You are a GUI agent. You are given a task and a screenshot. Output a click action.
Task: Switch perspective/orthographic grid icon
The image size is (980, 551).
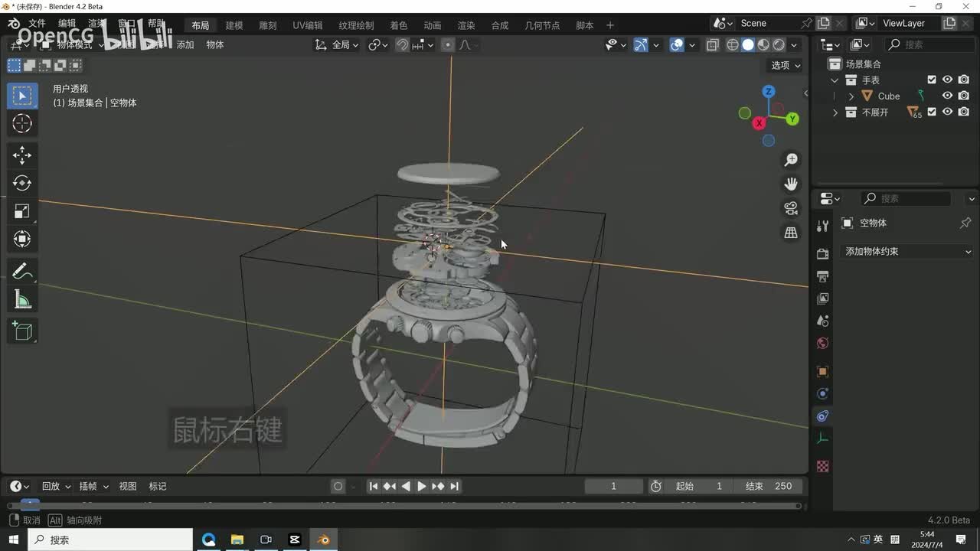(x=791, y=233)
